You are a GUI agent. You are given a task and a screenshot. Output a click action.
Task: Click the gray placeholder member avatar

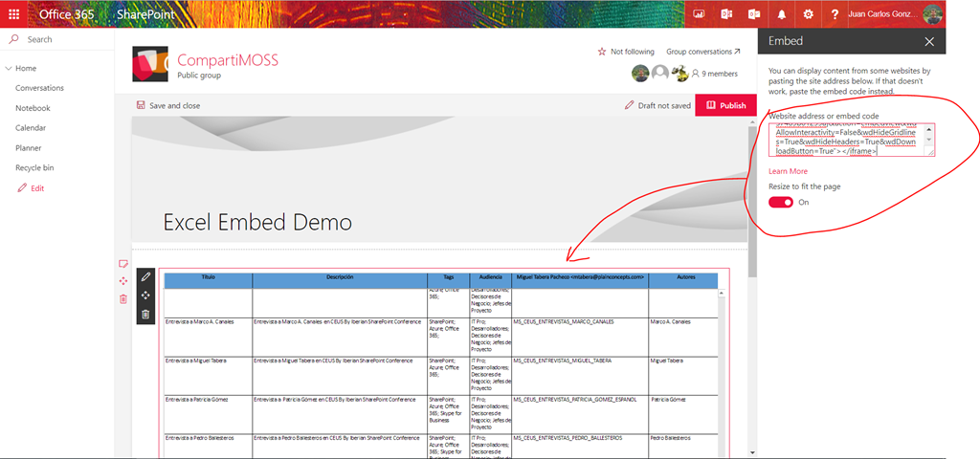660,73
